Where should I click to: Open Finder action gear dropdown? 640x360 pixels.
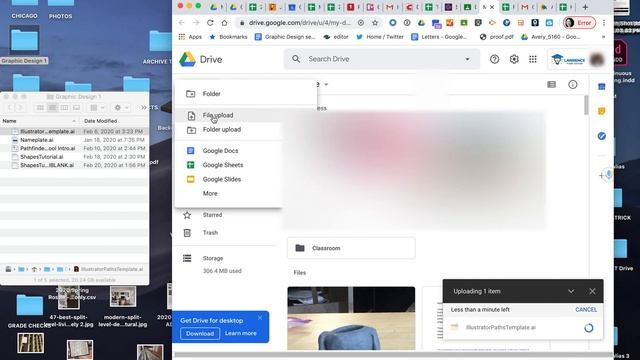121,108
